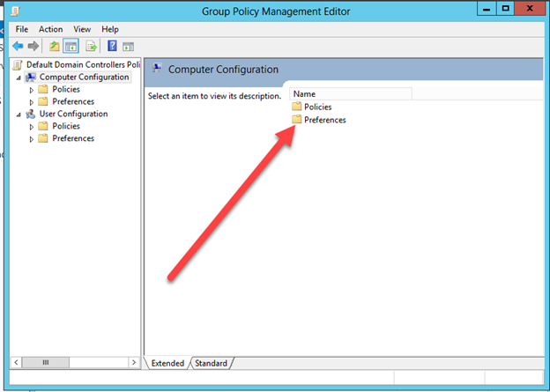Click the Forward arrow toolbar icon
550x392 pixels.
click(x=33, y=46)
